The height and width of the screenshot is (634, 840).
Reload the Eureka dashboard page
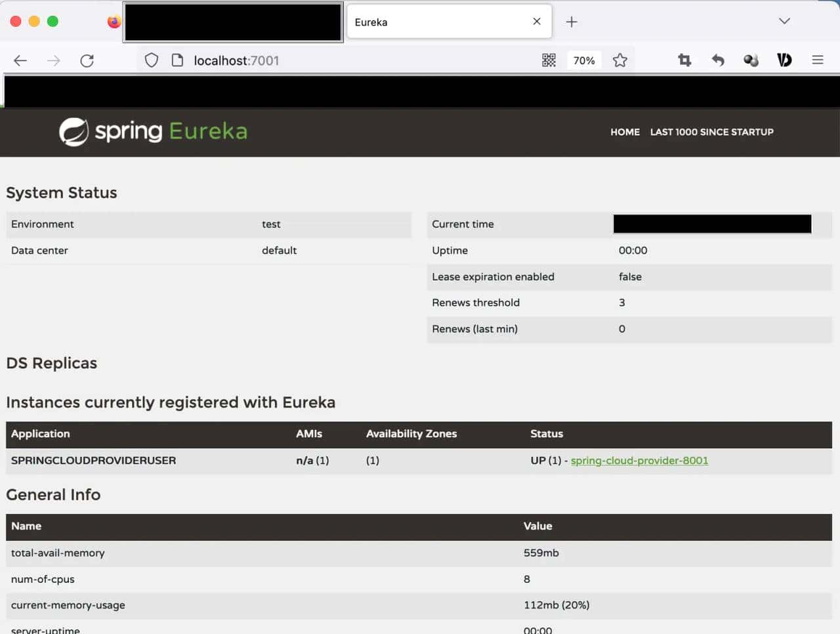[x=87, y=60]
